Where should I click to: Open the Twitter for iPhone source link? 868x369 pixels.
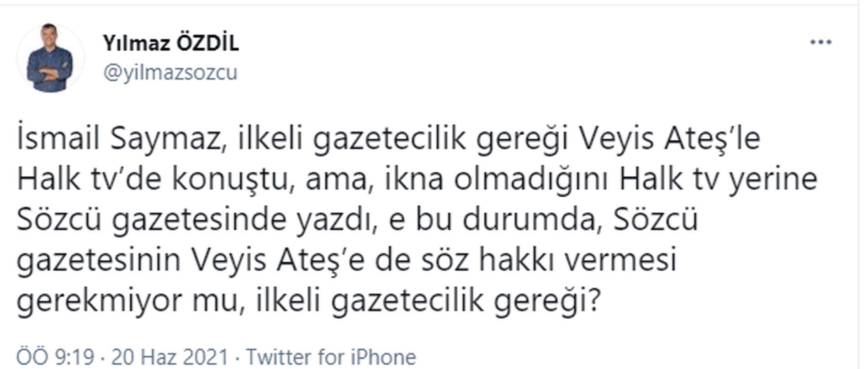coord(331,357)
